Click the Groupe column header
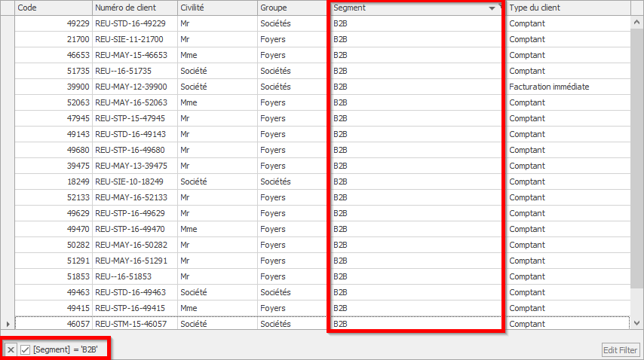The width and height of the screenshot is (644, 360). (x=293, y=8)
